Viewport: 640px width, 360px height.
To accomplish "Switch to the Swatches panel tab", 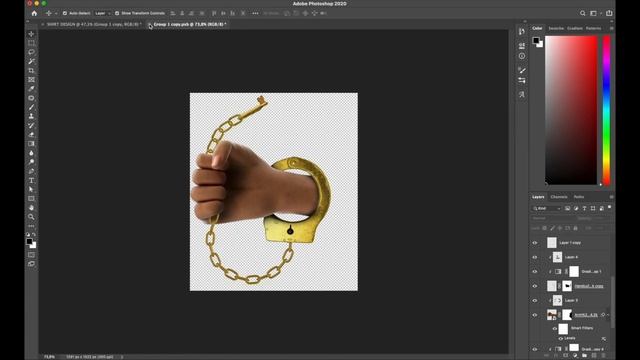I will (x=556, y=29).
